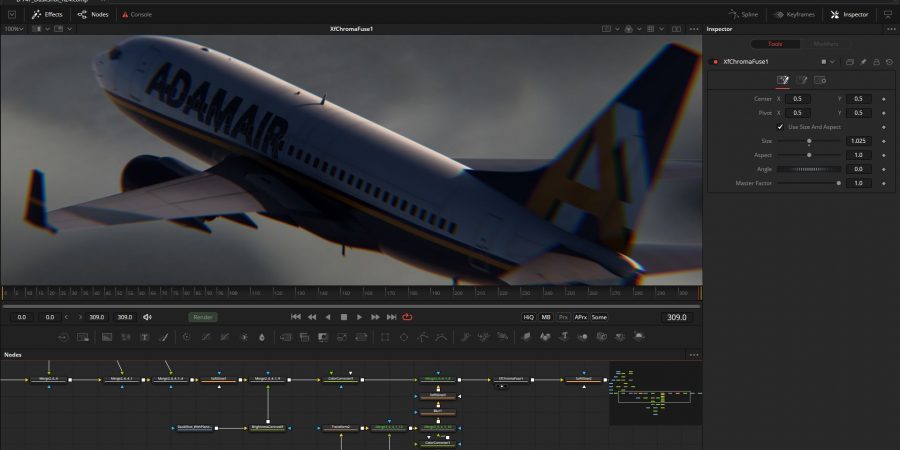900x450 pixels.
Task: Open the Console panel
Action: [x=137, y=14]
